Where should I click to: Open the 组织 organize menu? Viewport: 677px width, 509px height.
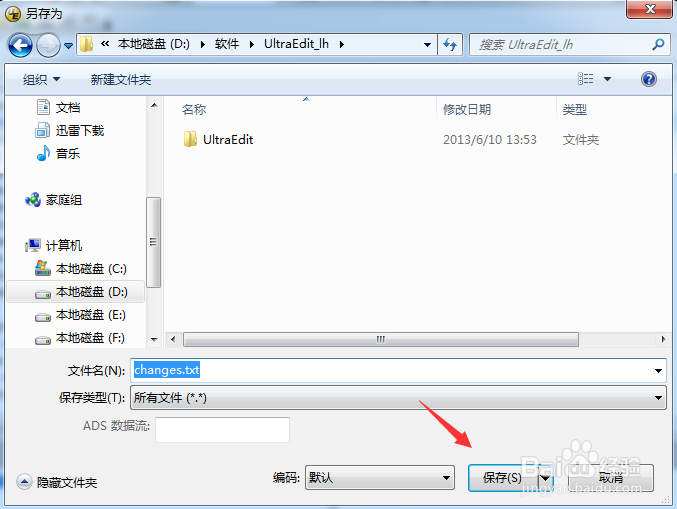coord(41,79)
